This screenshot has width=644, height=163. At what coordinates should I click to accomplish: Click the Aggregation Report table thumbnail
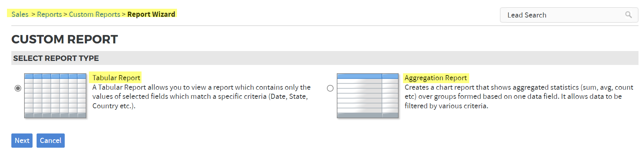click(x=368, y=96)
